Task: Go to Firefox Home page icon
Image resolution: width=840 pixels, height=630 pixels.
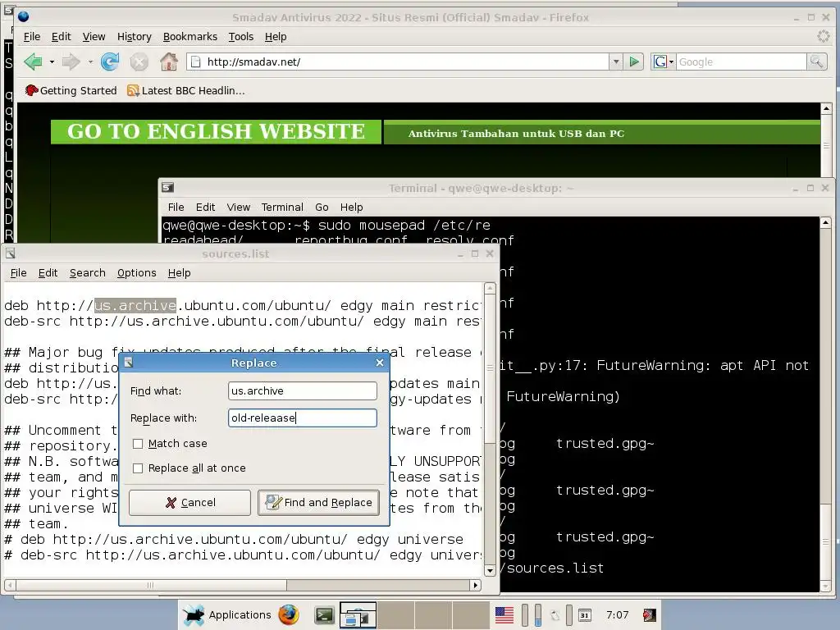Action: [169, 62]
